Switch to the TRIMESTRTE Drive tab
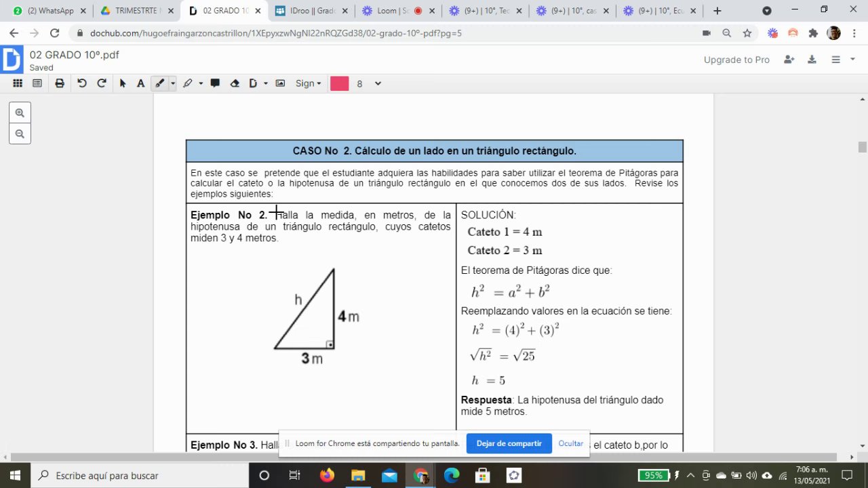Screen dimensions: 868x488 (x=137, y=11)
